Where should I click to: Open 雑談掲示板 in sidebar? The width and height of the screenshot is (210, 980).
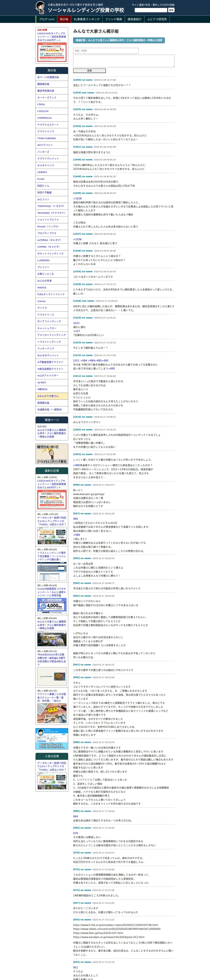click(x=52, y=84)
